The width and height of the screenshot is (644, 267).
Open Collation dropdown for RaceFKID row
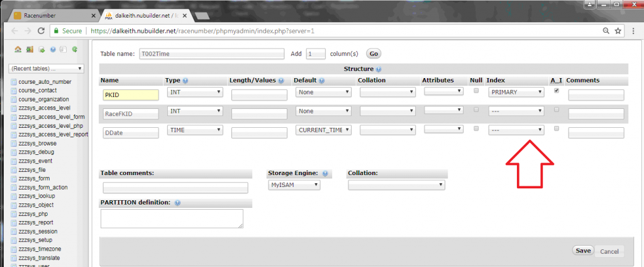(387, 111)
